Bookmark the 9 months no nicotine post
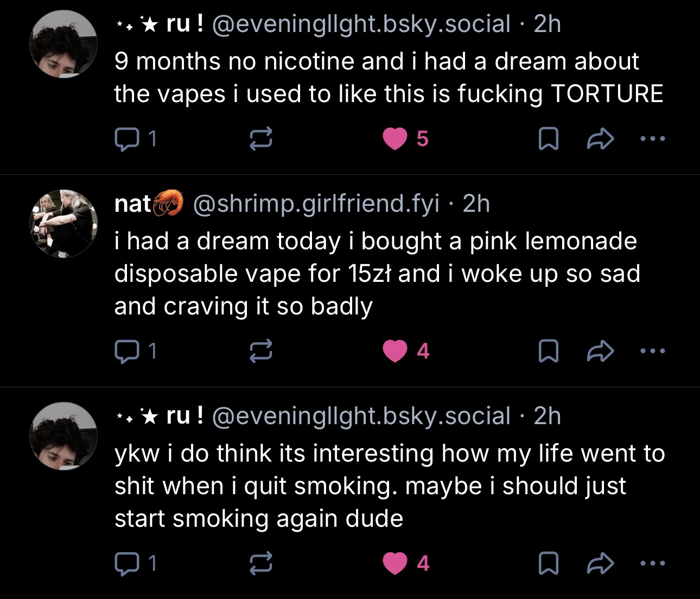700x599 pixels. click(x=548, y=140)
